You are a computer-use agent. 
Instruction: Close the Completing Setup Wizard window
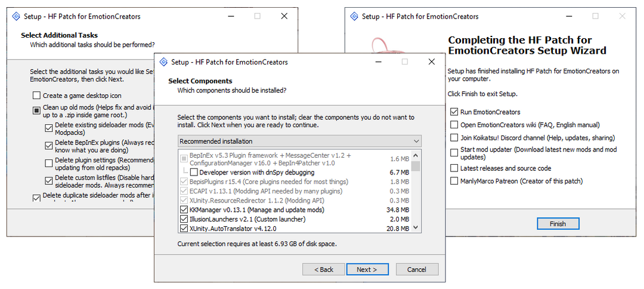pyautogui.click(x=622, y=17)
